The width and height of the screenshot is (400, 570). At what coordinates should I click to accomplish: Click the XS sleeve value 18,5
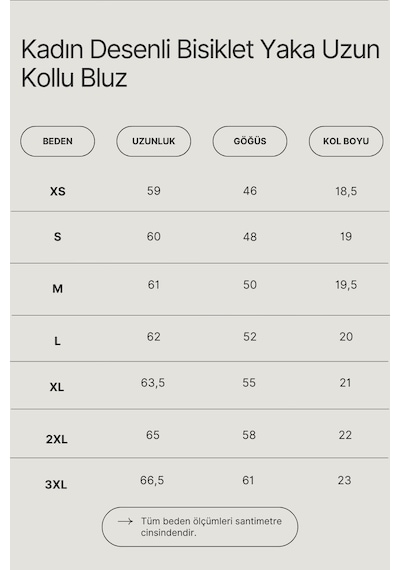click(346, 191)
